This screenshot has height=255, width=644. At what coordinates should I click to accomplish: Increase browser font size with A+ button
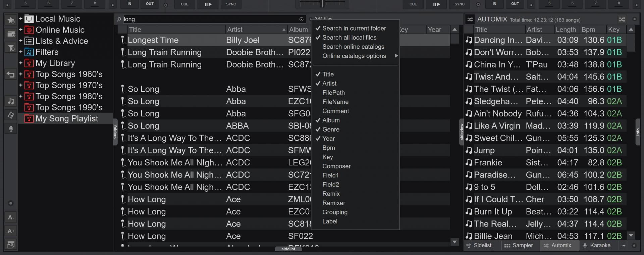11,231
